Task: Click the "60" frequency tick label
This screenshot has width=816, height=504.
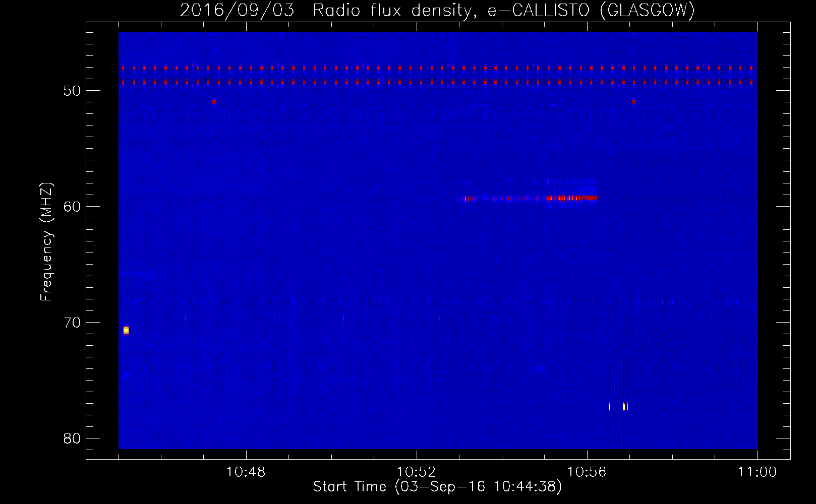Action: tap(72, 207)
